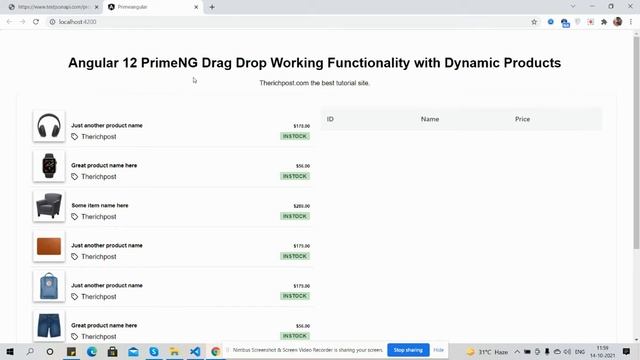640x360 pixels.
Task: Click the Price column header
Action: click(522, 119)
